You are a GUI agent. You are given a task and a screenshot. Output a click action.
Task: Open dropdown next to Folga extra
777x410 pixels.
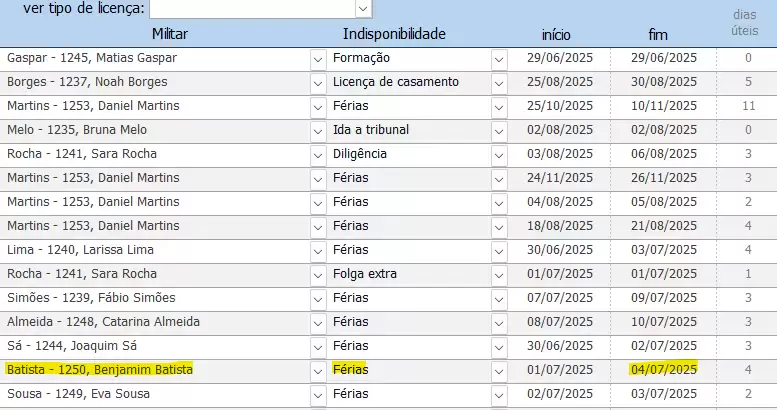499,276
